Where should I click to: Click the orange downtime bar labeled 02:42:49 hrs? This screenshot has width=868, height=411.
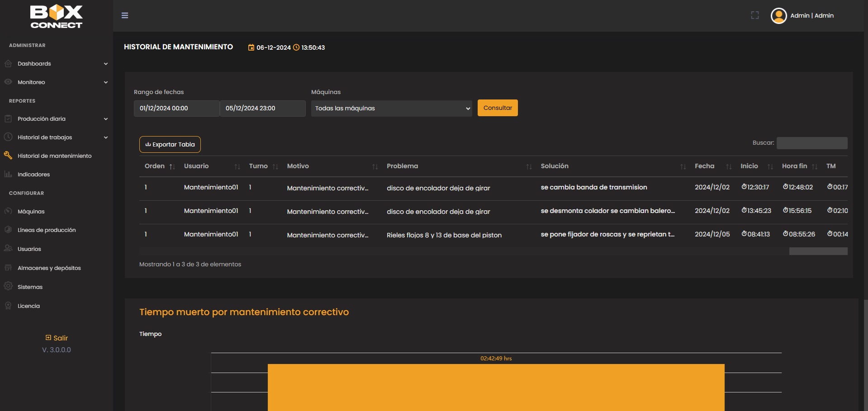click(x=496, y=387)
